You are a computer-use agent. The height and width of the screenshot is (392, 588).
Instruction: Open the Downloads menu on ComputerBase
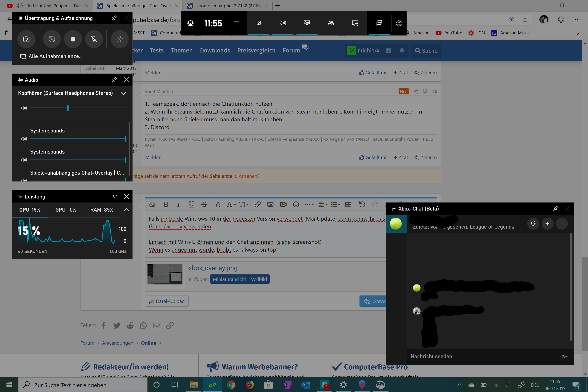click(215, 50)
